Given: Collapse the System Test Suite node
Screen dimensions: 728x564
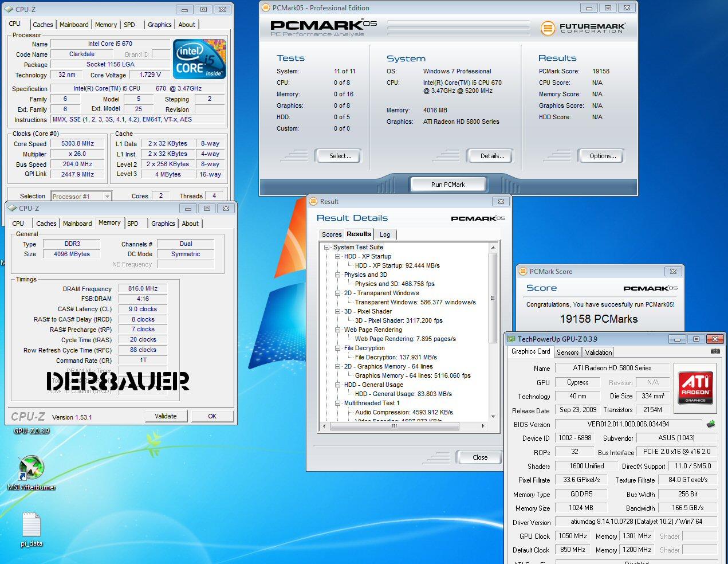Looking at the screenshot, I should pos(327,247).
